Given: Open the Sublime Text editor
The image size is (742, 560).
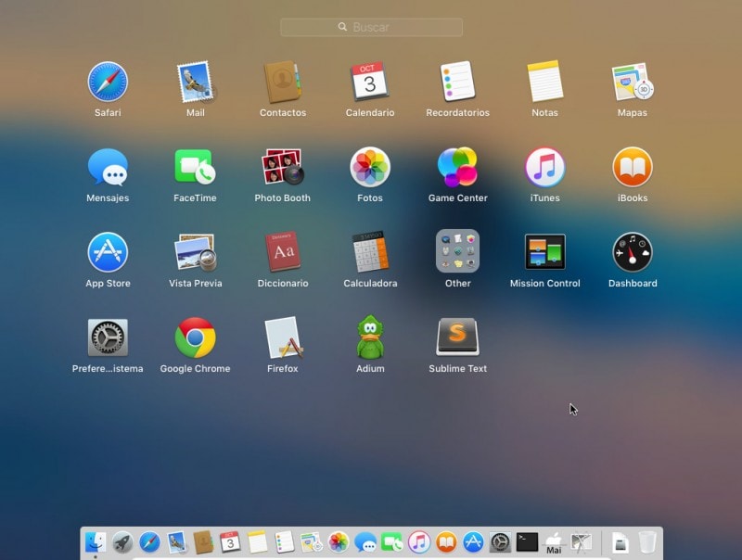Looking at the screenshot, I should [x=457, y=343].
